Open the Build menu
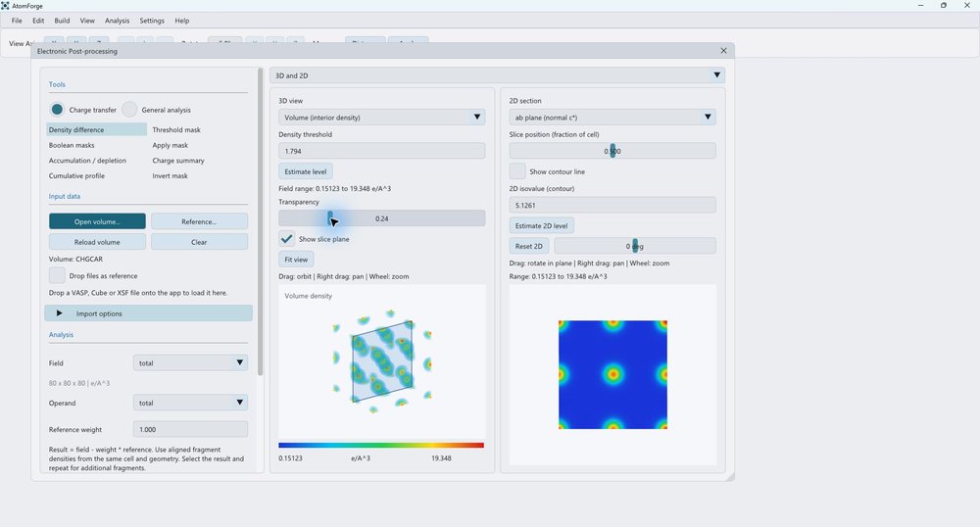The height and width of the screenshot is (527, 980). pyautogui.click(x=62, y=21)
